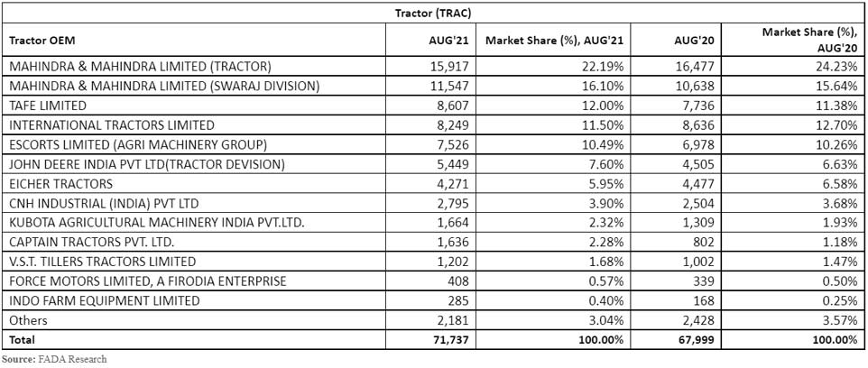Image resolution: width=868 pixels, height=368 pixels.
Task: Select Escorts Limited (Agri Machinery Group) cell
Action: [x=137, y=144]
